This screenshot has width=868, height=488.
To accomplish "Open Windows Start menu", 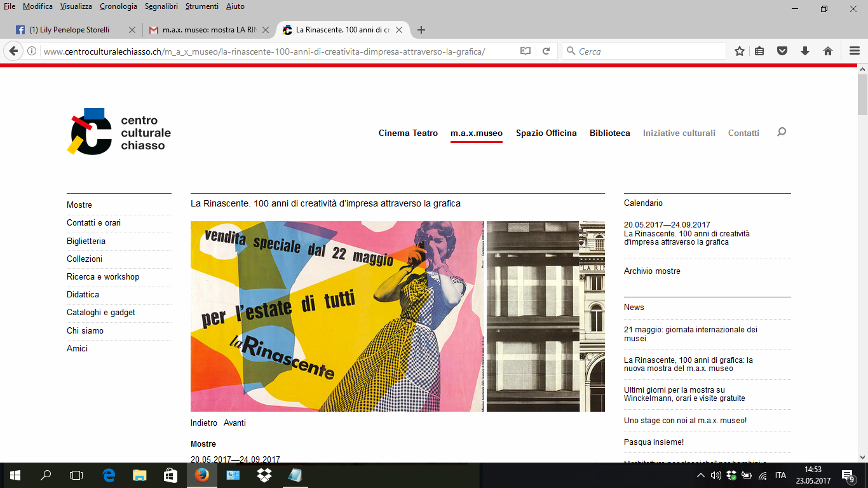I will pos(15,475).
